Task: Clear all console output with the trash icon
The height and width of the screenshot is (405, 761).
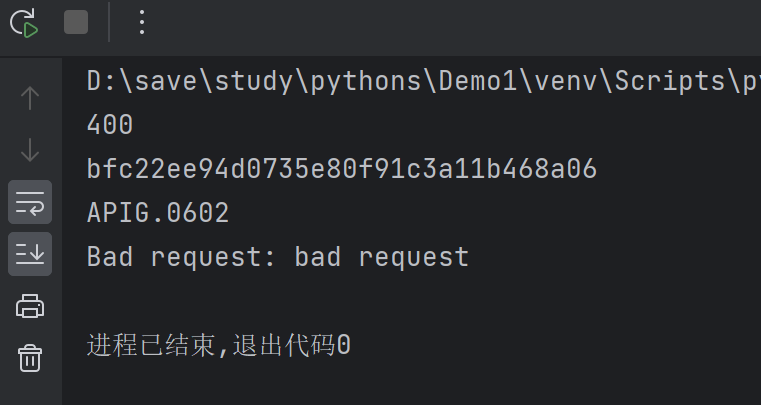Action: tap(30, 357)
